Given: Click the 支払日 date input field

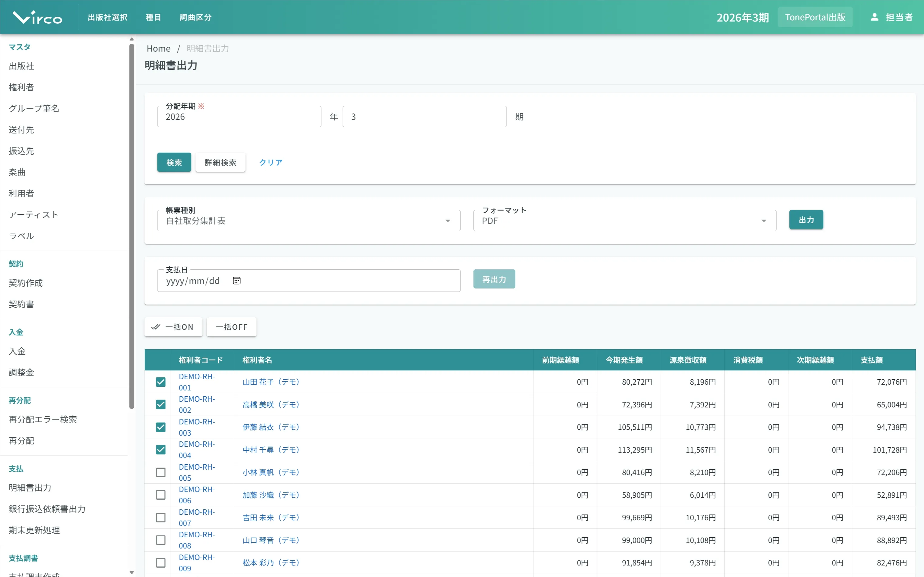Looking at the screenshot, I should coord(309,281).
